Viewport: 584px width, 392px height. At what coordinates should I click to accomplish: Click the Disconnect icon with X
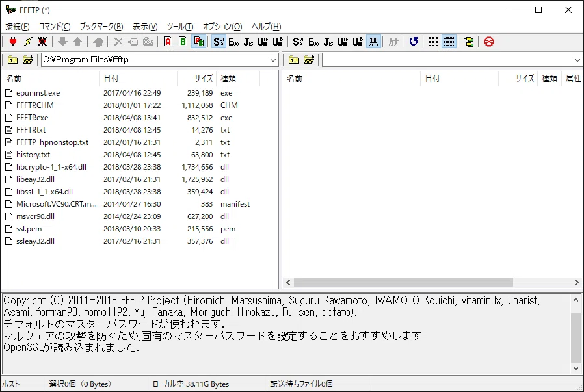[x=42, y=42]
